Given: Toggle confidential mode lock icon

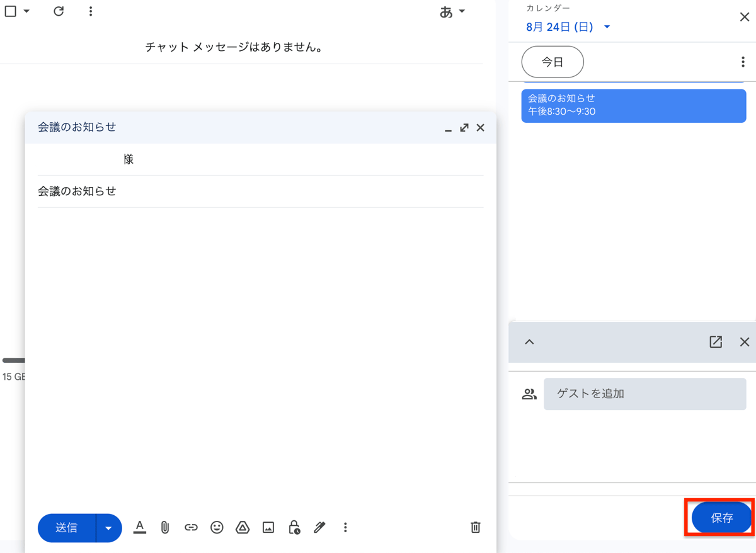Looking at the screenshot, I should tap(294, 527).
